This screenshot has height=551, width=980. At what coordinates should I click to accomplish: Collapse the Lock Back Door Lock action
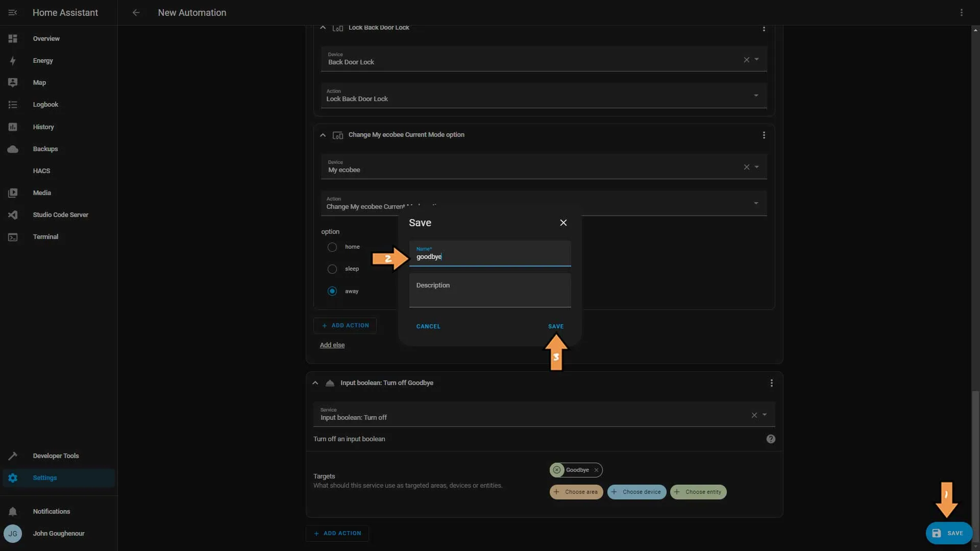(x=323, y=28)
